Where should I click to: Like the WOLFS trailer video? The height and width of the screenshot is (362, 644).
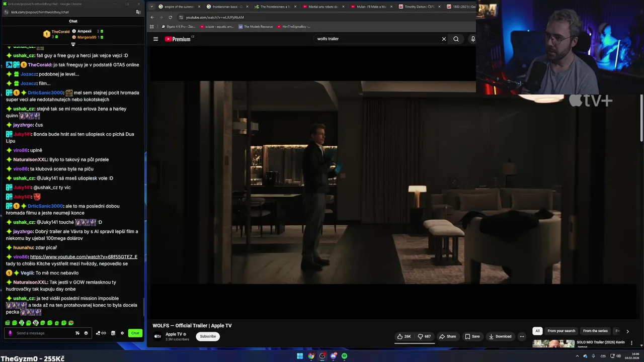404,336
